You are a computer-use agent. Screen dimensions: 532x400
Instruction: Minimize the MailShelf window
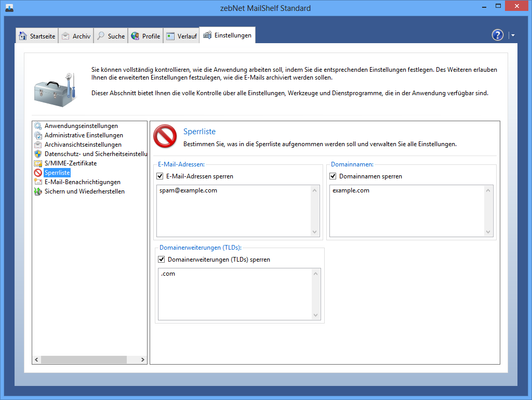click(x=484, y=6)
